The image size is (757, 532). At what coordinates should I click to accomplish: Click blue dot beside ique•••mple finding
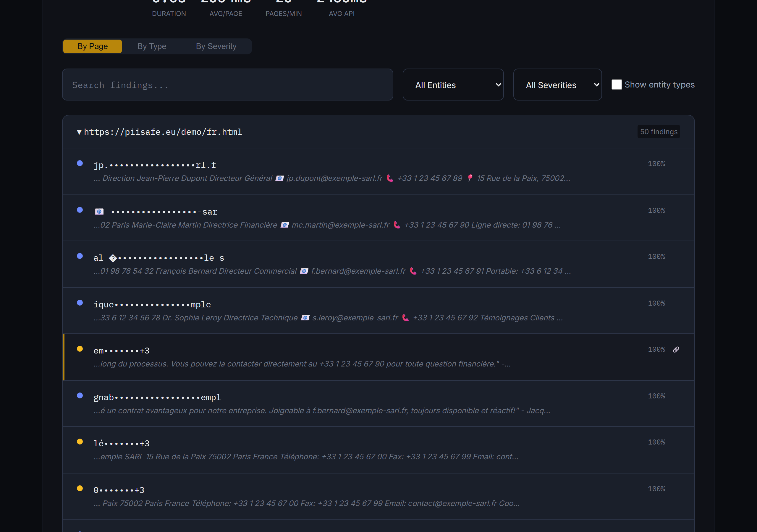(80, 303)
